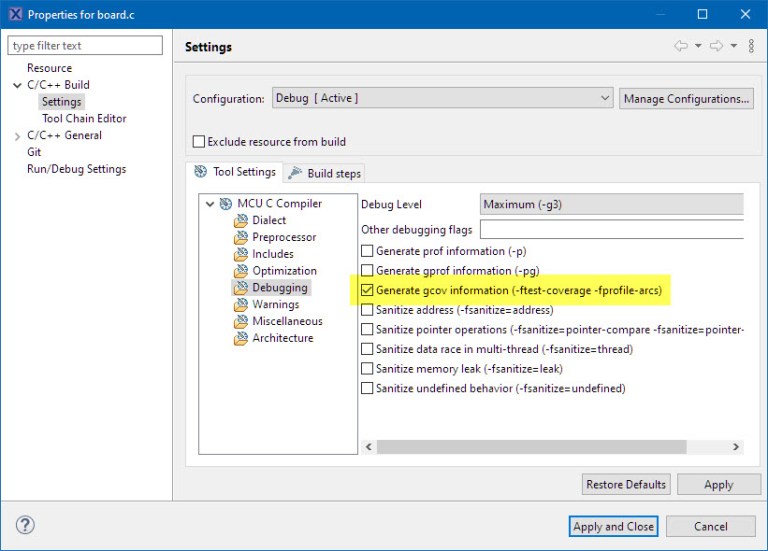Click the Miscellaneous folder icon
The width and height of the screenshot is (768, 551).
240,321
